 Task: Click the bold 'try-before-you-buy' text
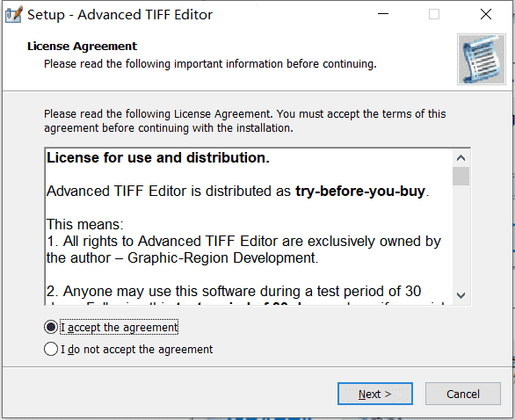(x=360, y=192)
